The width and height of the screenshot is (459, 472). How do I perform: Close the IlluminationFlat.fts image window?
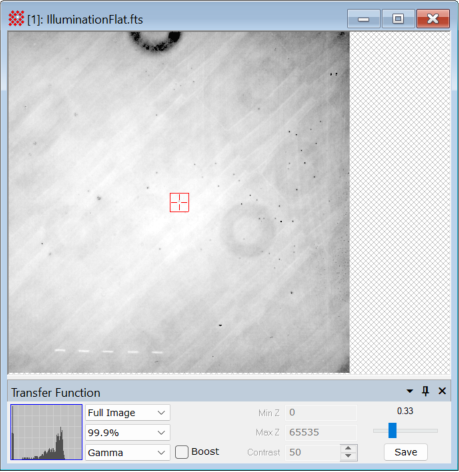pyautogui.click(x=433, y=18)
